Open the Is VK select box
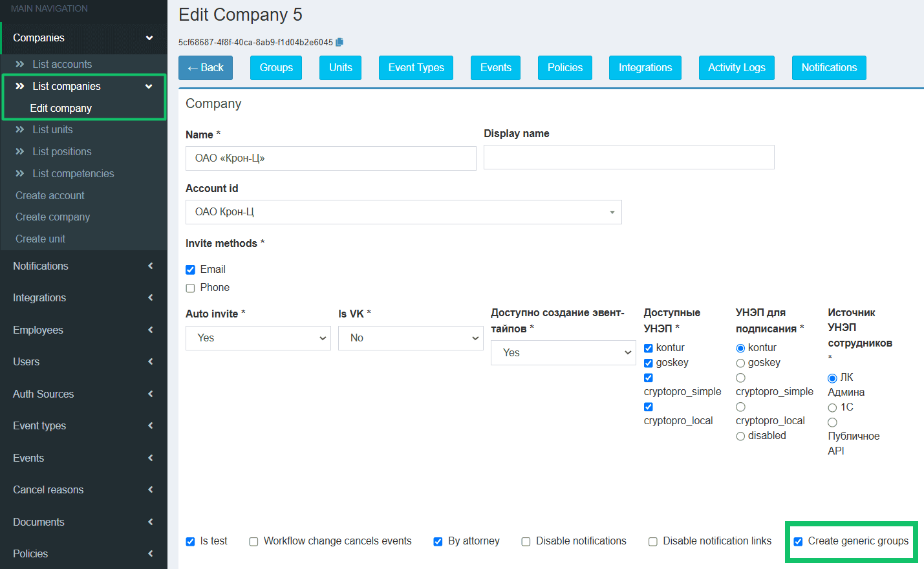Image resolution: width=924 pixels, height=569 pixels. tap(411, 338)
